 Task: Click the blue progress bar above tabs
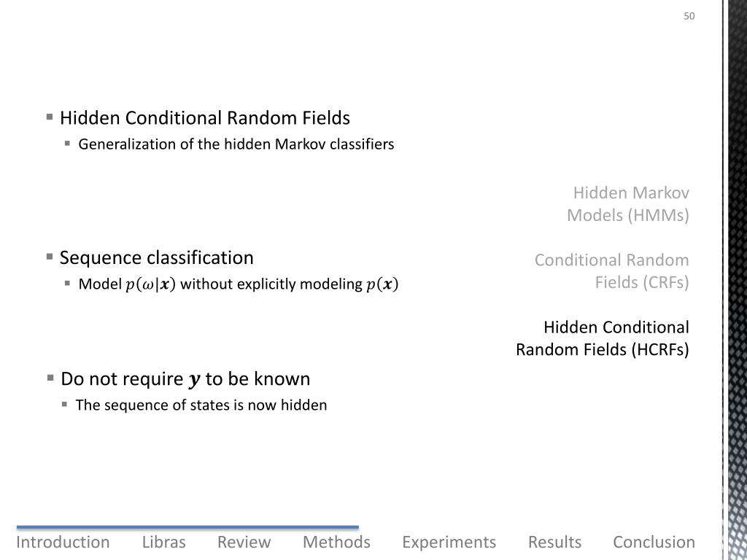(187, 527)
